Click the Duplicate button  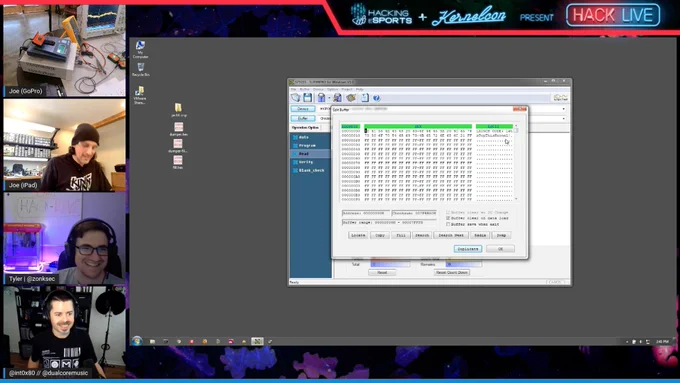(468, 249)
